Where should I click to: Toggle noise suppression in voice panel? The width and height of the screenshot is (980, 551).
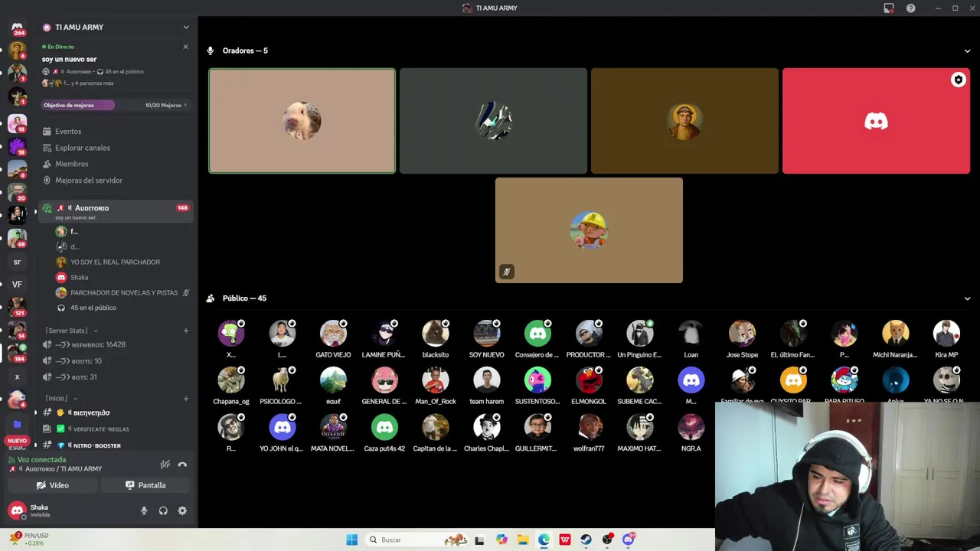(165, 465)
